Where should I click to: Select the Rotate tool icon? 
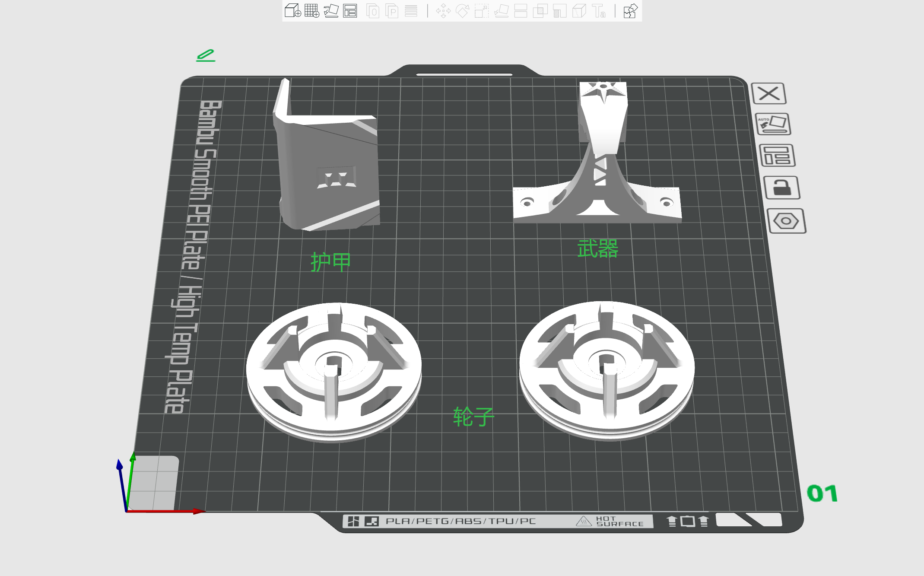pos(462,11)
